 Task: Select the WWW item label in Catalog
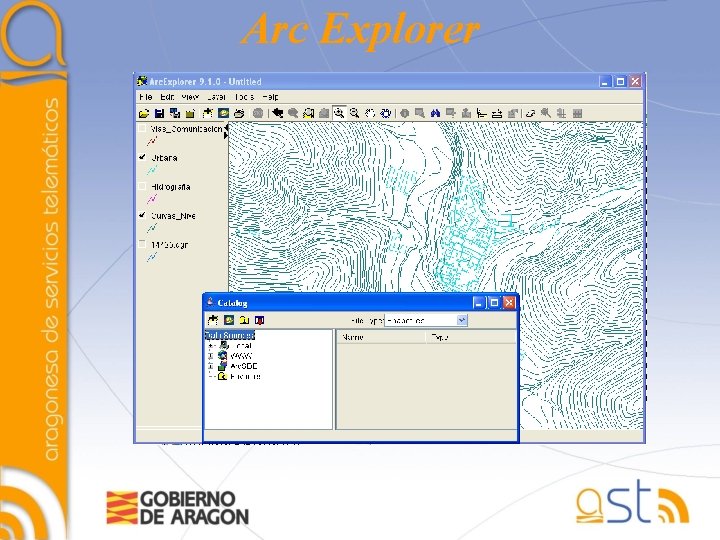pos(241,356)
